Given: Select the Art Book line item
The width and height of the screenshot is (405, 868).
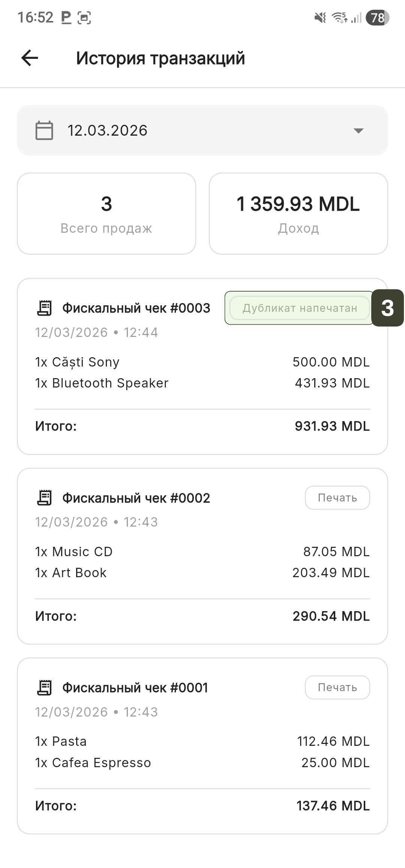Looking at the screenshot, I should pyautogui.click(x=71, y=573).
